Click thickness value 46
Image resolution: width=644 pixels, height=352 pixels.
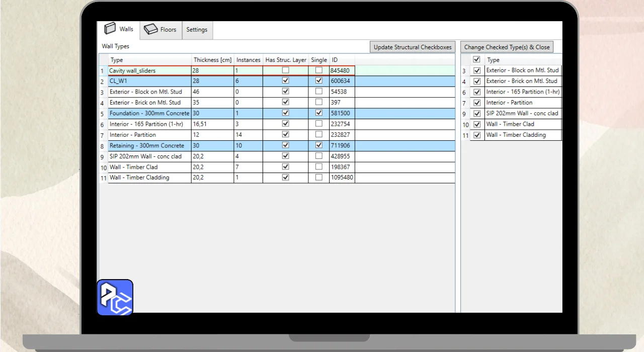click(212, 92)
